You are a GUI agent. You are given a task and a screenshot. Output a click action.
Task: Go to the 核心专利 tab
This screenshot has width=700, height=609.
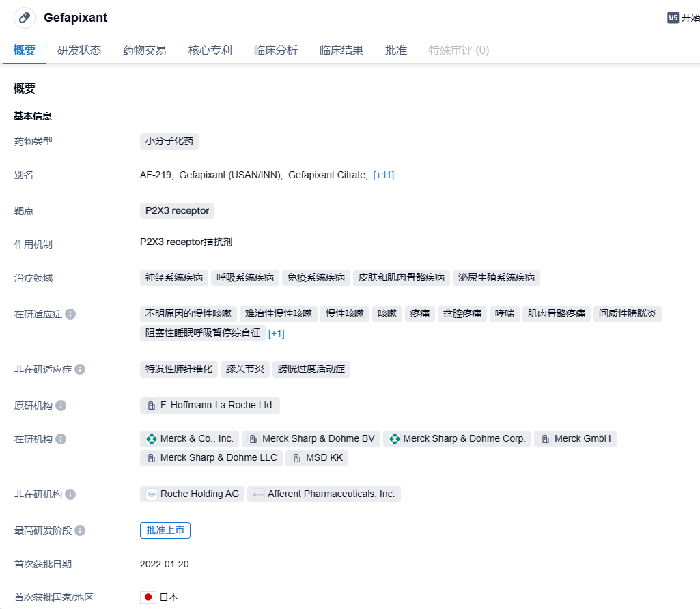click(210, 50)
